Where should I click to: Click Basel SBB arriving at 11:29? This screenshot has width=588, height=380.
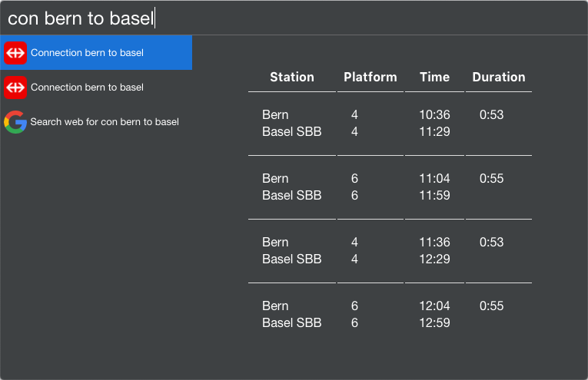(291, 132)
